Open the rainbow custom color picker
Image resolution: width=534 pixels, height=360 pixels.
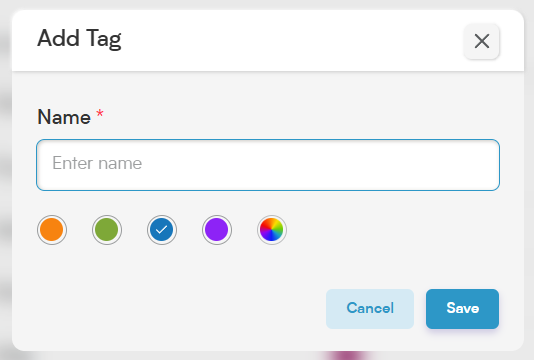pyautogui.click(x=272, y=230)
